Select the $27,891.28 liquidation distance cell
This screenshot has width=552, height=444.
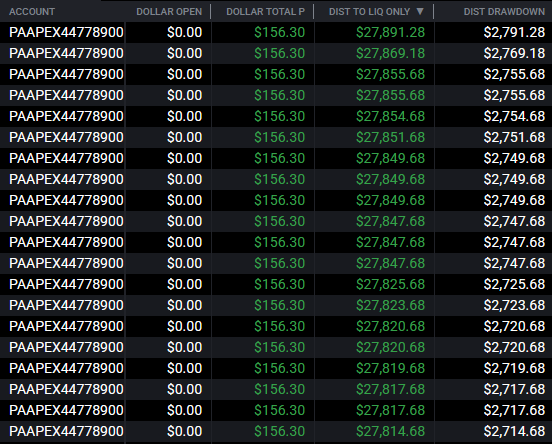coord(390,32)
